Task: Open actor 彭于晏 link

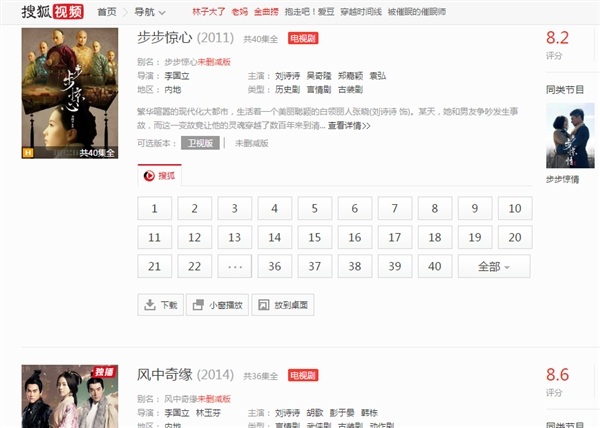Action: click(342, 413)
